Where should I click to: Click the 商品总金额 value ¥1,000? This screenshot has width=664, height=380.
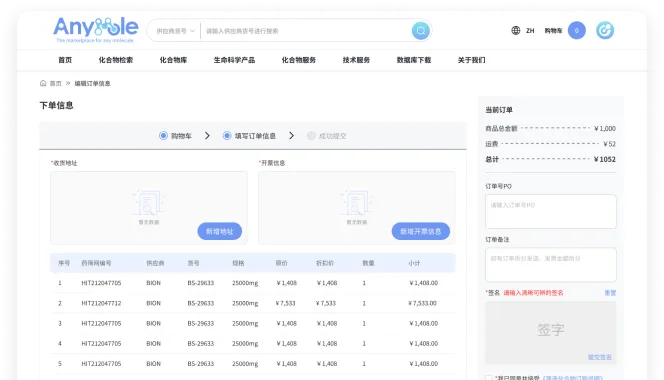[605, 128]
